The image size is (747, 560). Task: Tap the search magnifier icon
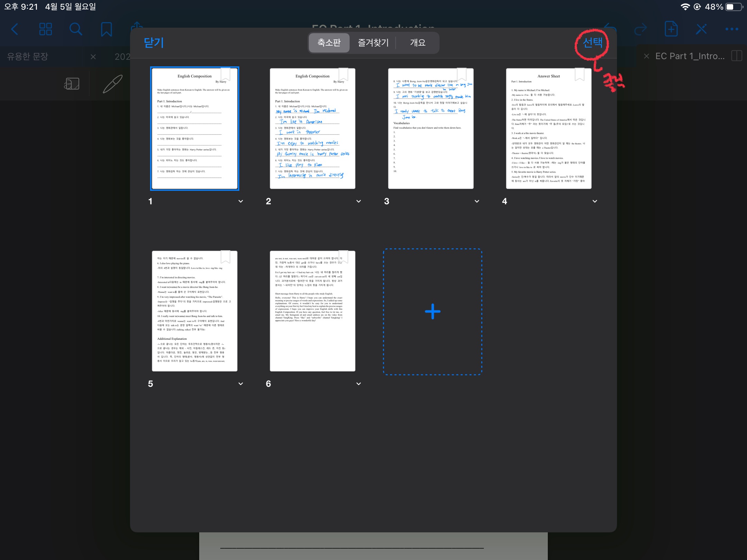tap(75, 29)
